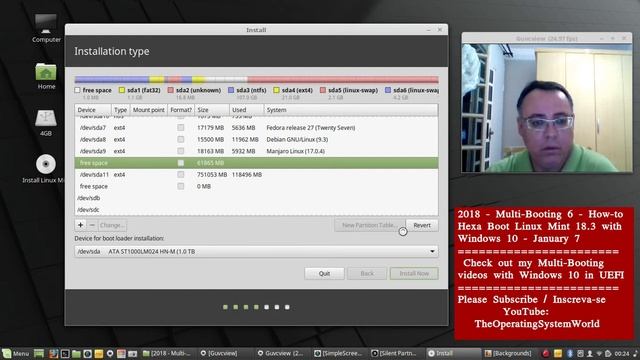640x360 pixels.
Task: Launch Firefox from the taskbar launcher
Action: point(53,353)
